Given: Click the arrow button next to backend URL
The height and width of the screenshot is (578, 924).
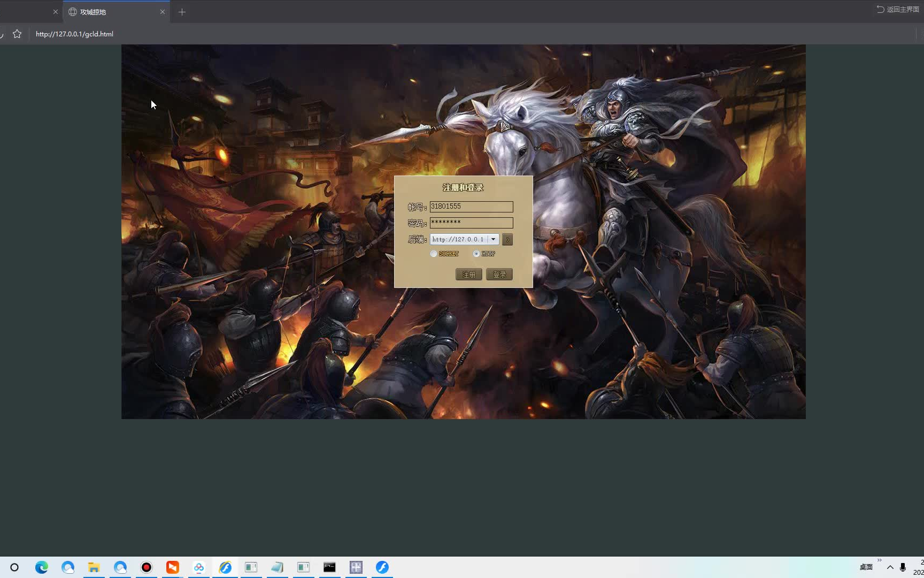Looking at the screenshot, I should point(507,239).
